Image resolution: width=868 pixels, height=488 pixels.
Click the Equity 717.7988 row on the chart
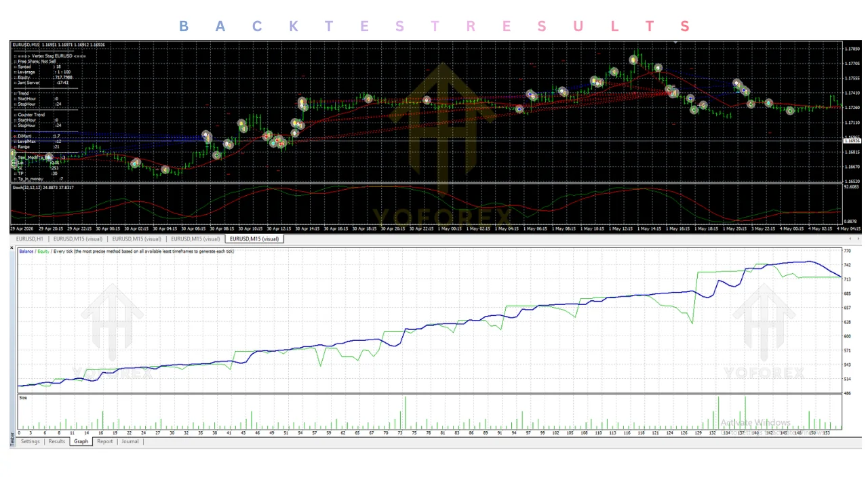click(43, 77)
